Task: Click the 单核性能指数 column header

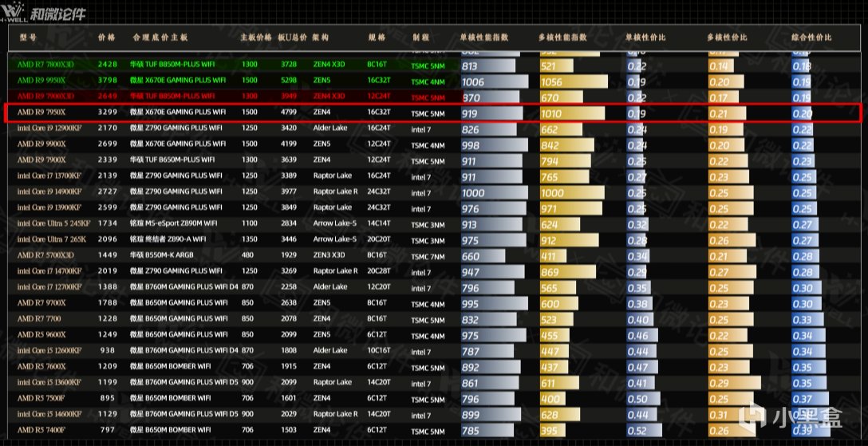Action: pyautogui.click(x=483, y=37)
